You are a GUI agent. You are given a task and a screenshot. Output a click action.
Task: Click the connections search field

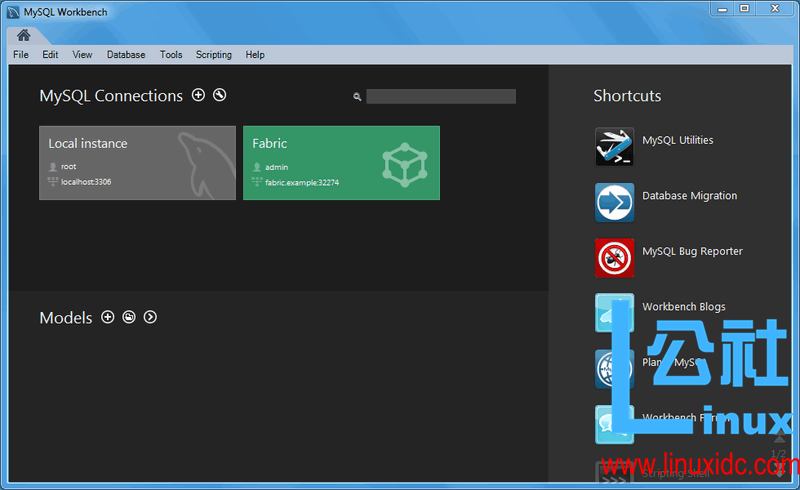440,97
